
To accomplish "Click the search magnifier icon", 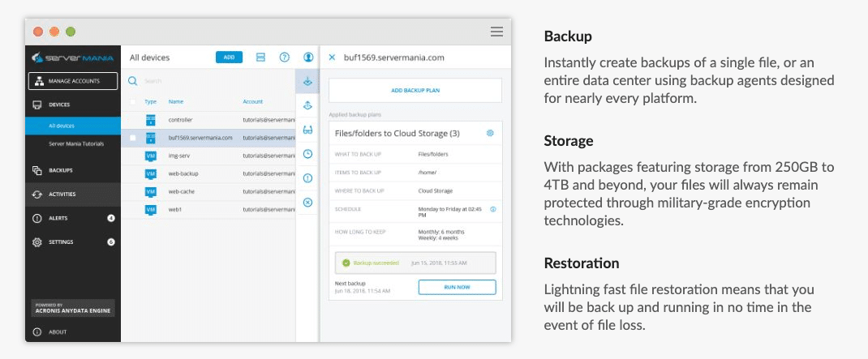I will click(x=133, y=81).
